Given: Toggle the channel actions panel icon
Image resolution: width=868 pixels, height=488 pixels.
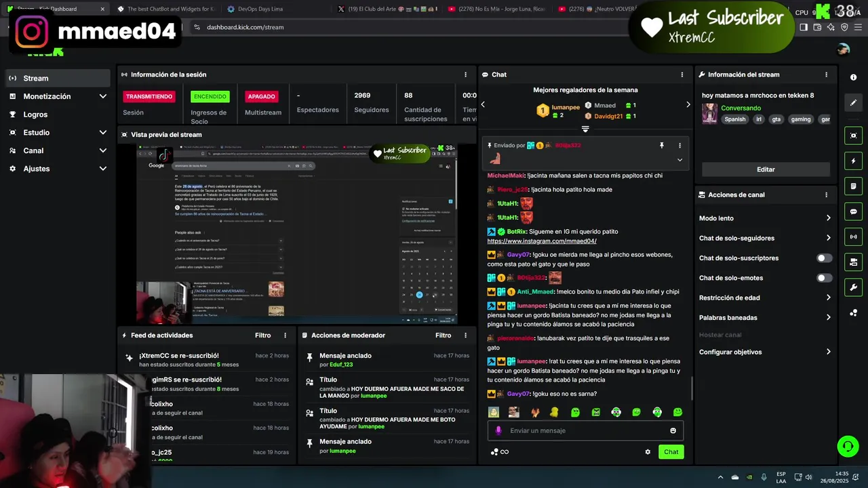Looking at the screenshot, I should click(x=853, y=262).
